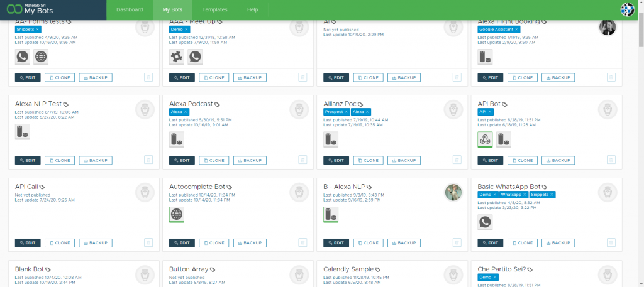Edit the Basic WhatsApp Bot

coord(491,242)
